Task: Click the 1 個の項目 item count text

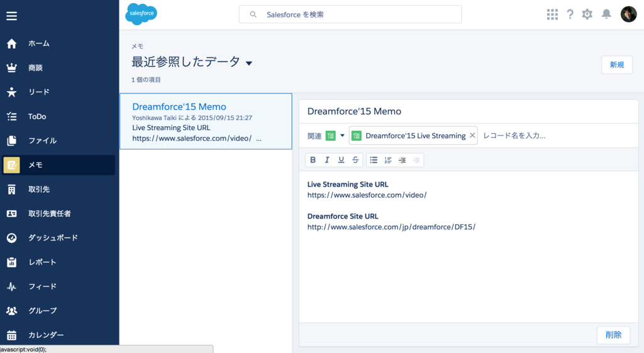Action: coord(146,80)
